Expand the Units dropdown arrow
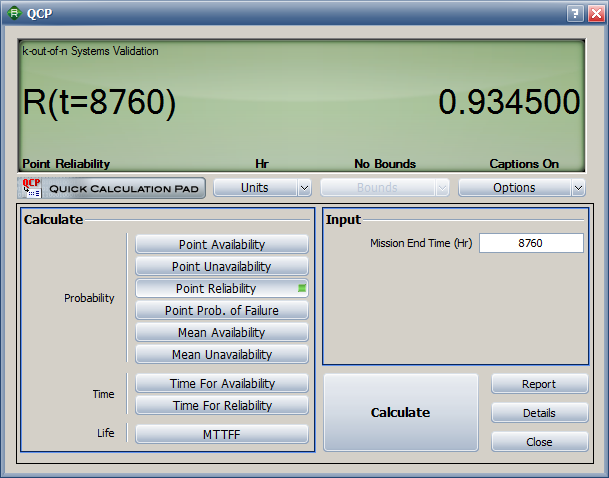The image size is (609, 478). tap(304, 188)
